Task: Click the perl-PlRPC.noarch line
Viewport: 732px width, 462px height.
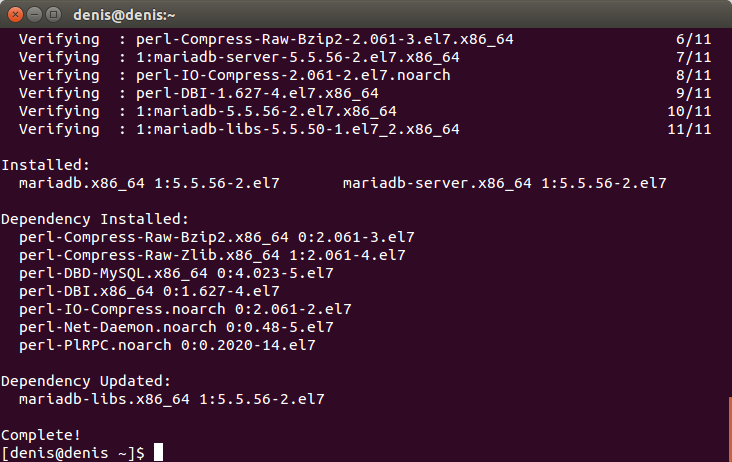Action: pyautogui.click(x=167, y=345)
